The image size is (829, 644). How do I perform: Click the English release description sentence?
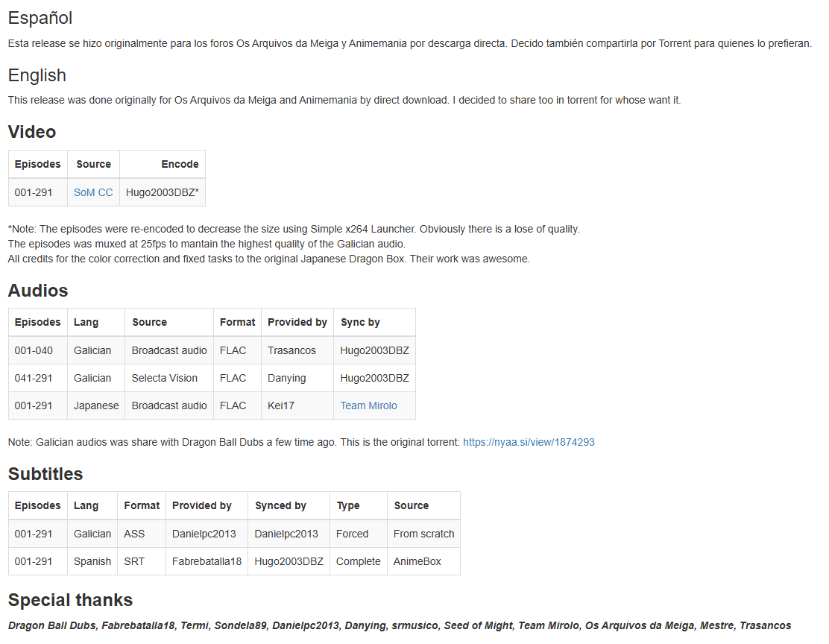point(344,100)
